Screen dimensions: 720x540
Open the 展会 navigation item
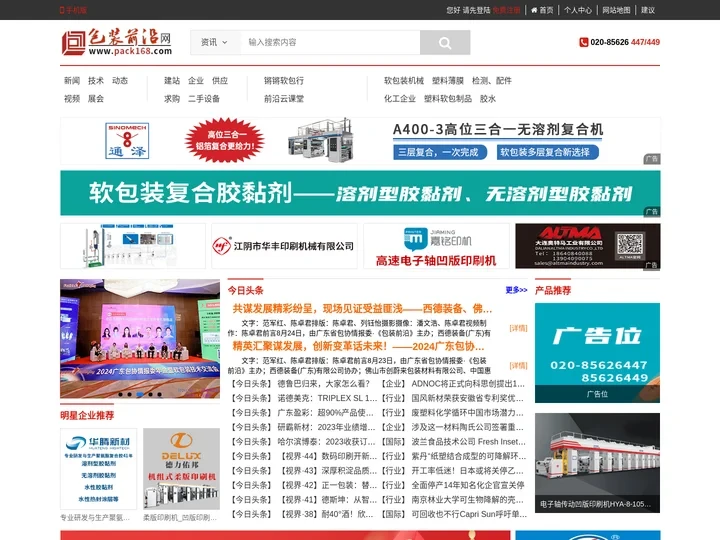tap(96, 99)
